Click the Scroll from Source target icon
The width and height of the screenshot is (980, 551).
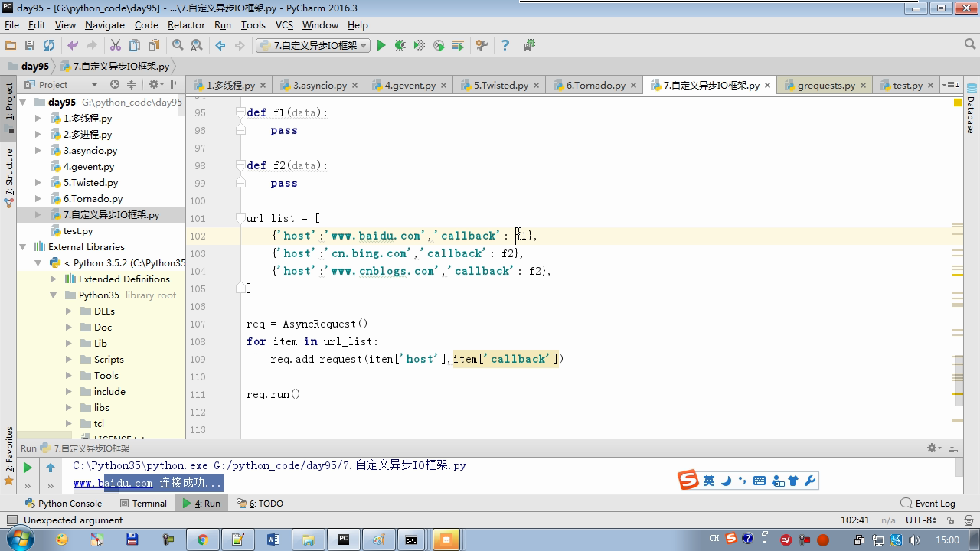115,85
